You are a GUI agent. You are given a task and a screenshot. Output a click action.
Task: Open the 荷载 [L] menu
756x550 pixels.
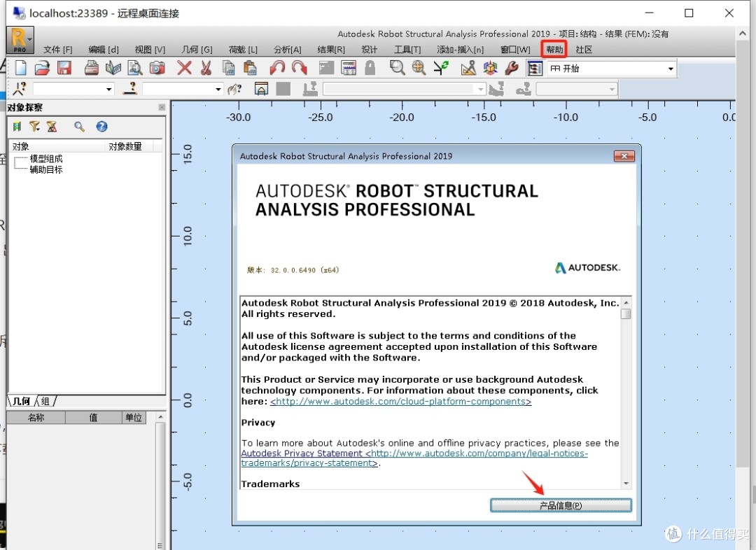tap(243, 49)
